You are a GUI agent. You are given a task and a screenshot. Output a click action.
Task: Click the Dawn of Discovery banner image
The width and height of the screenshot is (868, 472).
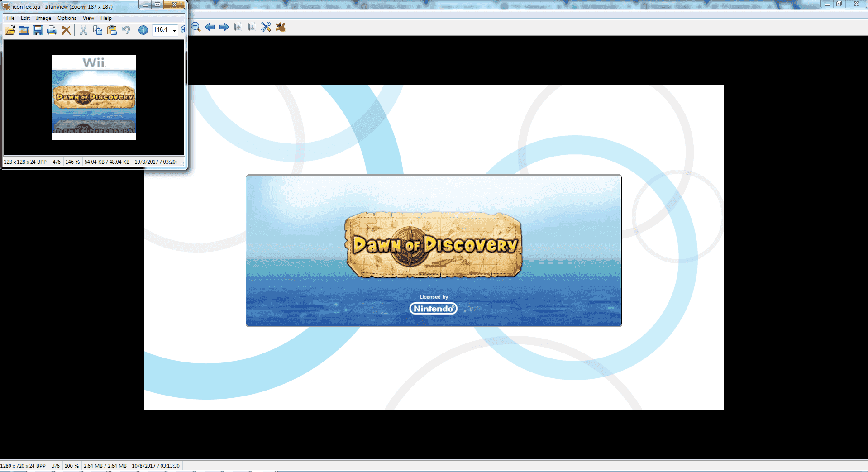tap(434, 250)
